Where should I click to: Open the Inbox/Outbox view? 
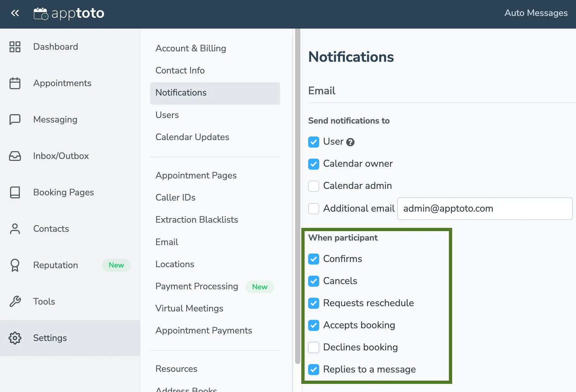click(x=60, y=156)
